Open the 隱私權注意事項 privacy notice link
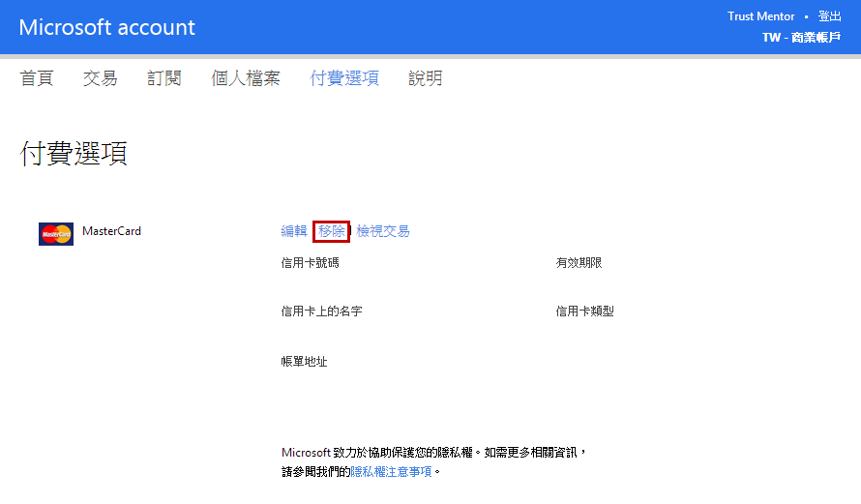 click(x=391, y=472)
